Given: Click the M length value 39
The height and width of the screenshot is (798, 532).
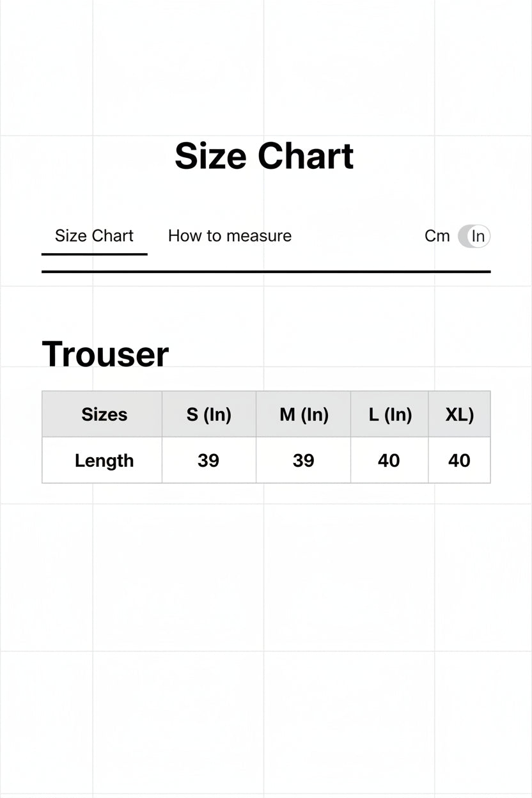Looking at the screenshot, I should 304,460.
